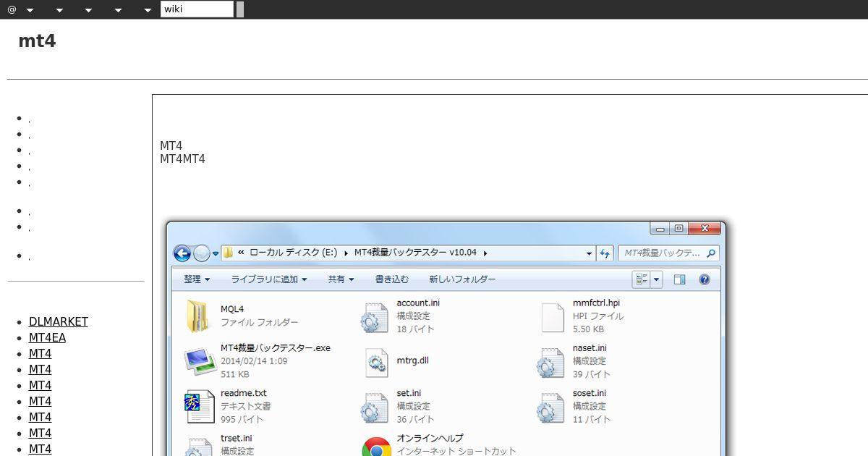Select the オンラインヘルプ shortcut name
868x456 pixels.
[430, 439]
